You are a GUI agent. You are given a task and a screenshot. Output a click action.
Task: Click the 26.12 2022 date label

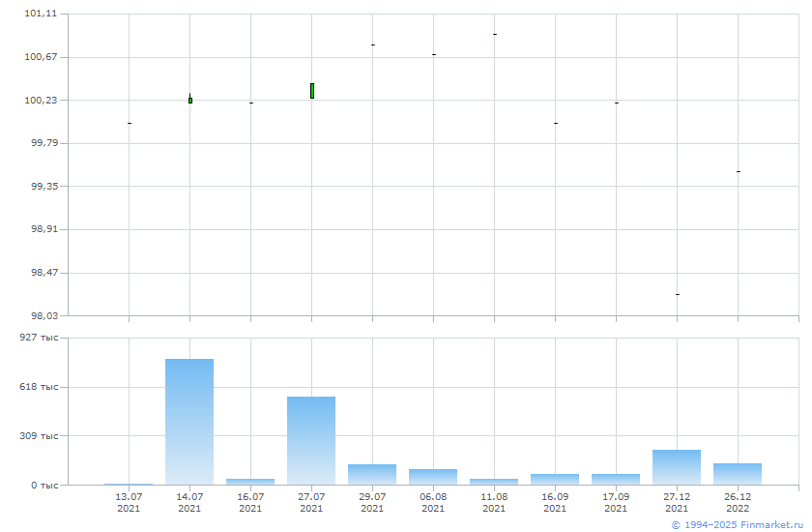(738, 502)
